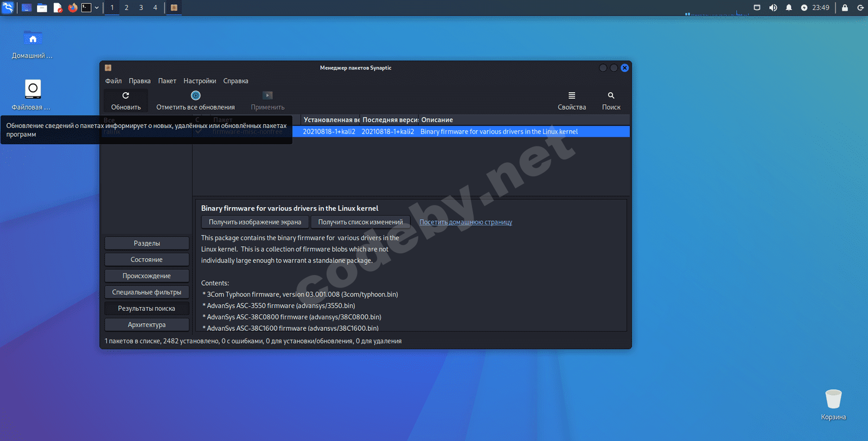Screen dimensions: 868x441
Task: Click the Разделы filter button
Action: 146,243
